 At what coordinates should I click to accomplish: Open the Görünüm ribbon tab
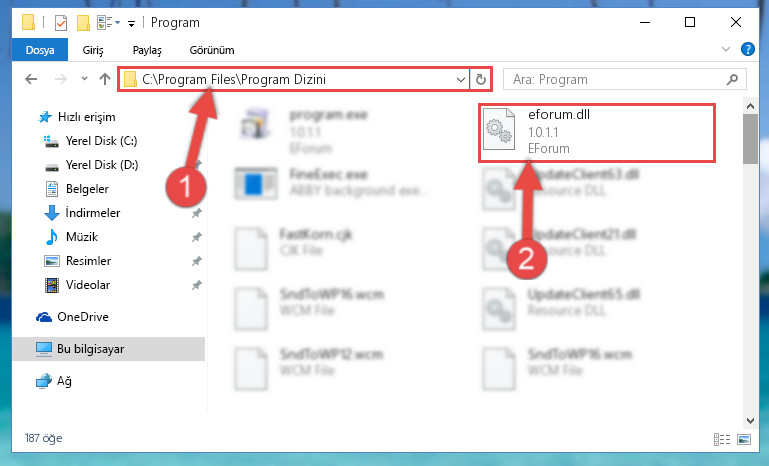click(212, 50)
